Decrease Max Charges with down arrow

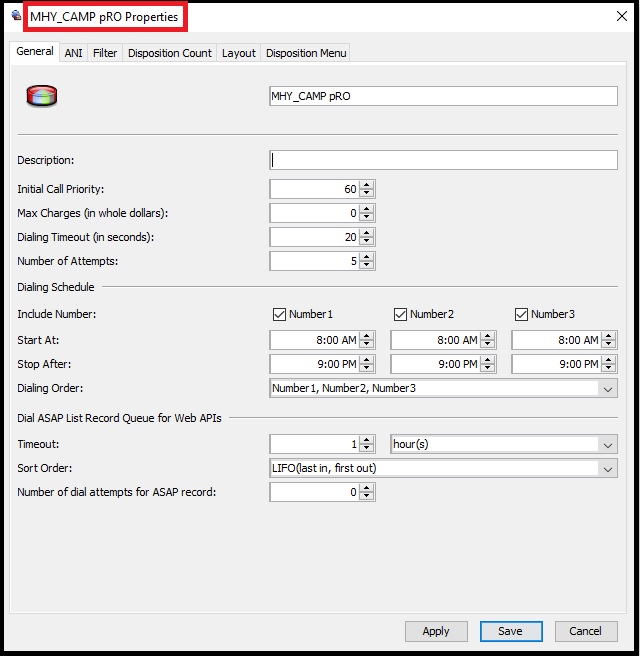click(366, 217)
